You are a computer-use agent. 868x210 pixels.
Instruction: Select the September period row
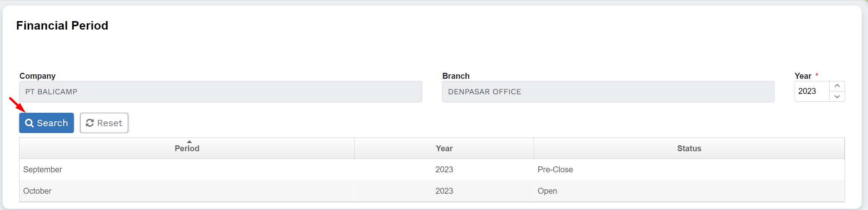[43, 170]
